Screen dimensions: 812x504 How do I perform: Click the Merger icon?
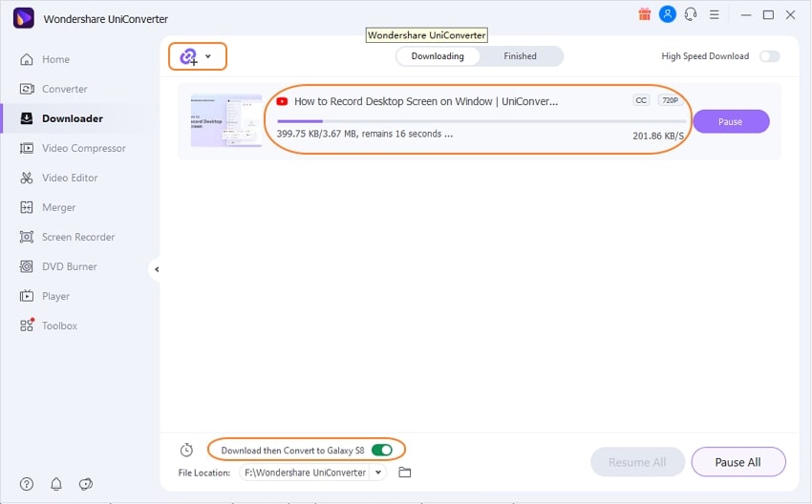point(27,207)
